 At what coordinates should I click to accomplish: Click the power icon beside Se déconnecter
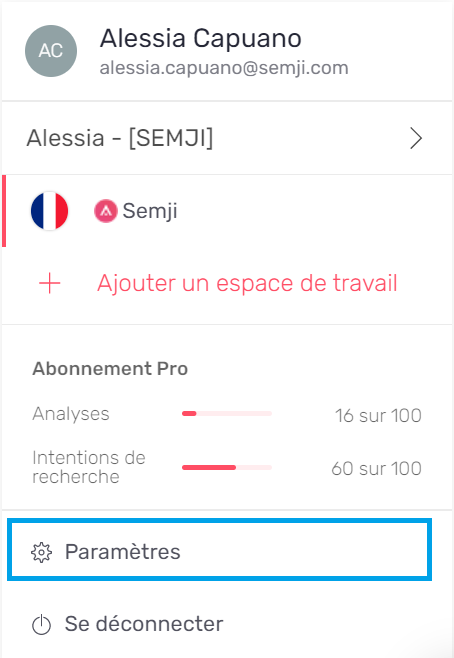pos(42,625)
